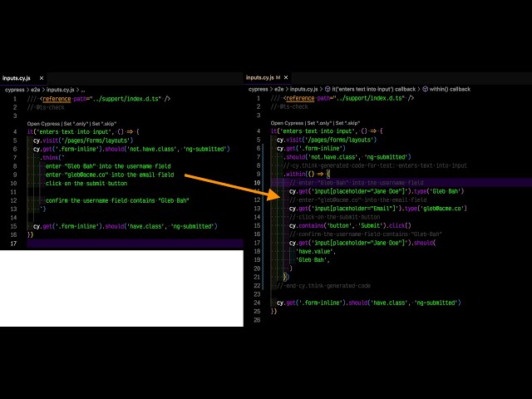
Task: Click the it('enters text into input' line in the left editor
Action: pos(83,131)
